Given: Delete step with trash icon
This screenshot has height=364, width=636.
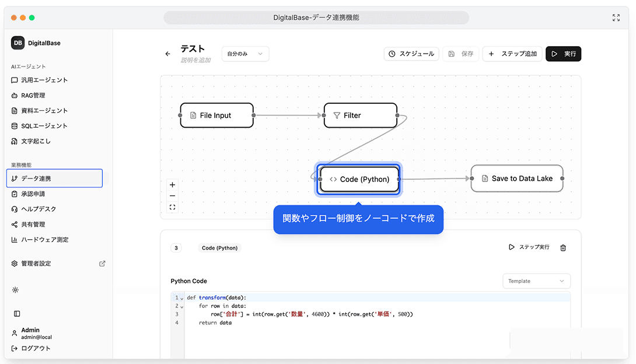Looking at the screenshot, I should [563, 248].
